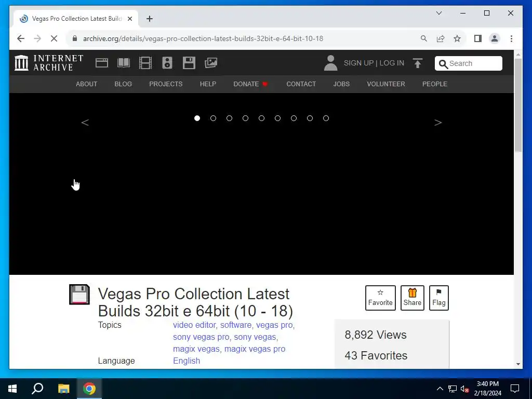Click the Share gift button

[412, 298]
